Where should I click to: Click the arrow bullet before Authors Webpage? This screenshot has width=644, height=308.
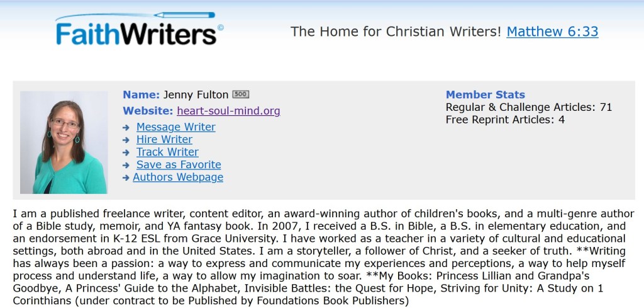click(126, 178)
